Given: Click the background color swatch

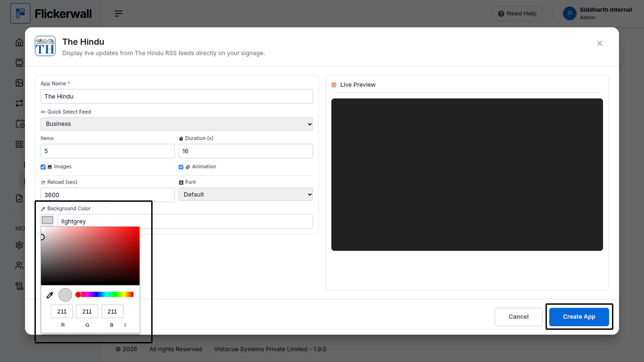Looking at the screenshot, I should pyautogui.click(x=47, y=220).
